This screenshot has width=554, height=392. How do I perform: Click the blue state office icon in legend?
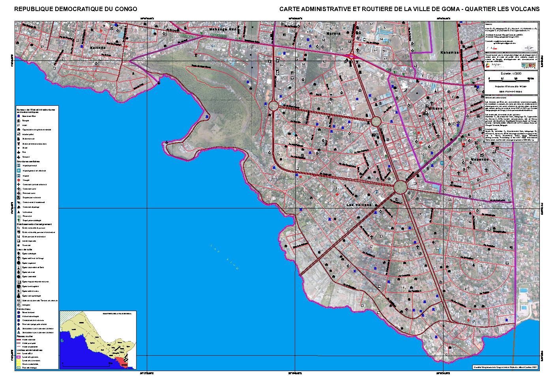point(19,117)
